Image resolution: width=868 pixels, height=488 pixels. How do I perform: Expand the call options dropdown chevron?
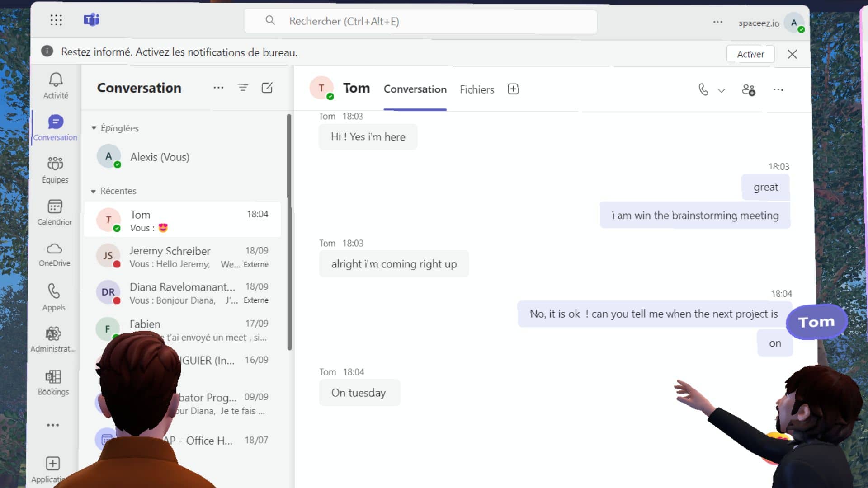[722, 90]
